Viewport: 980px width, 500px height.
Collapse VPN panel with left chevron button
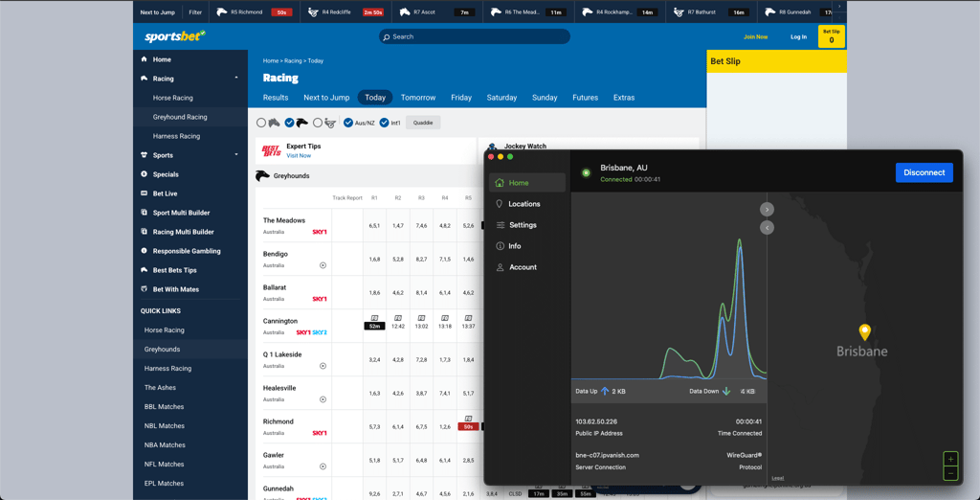(x=767, y=228)
